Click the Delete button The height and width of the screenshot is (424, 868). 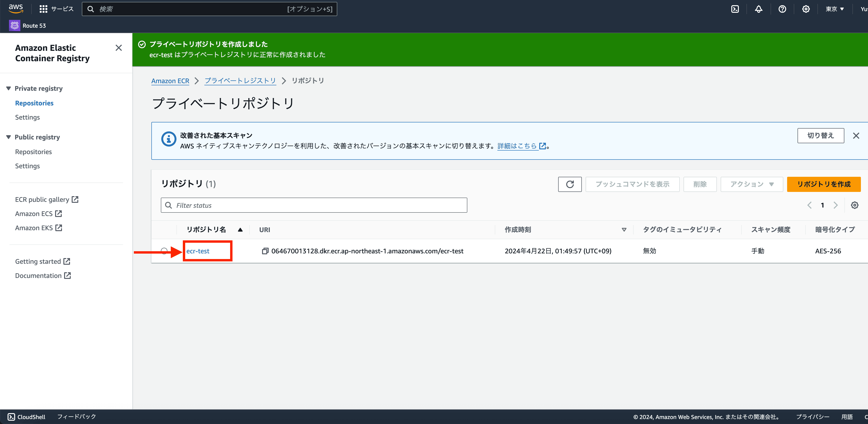(x=700, y=184)
